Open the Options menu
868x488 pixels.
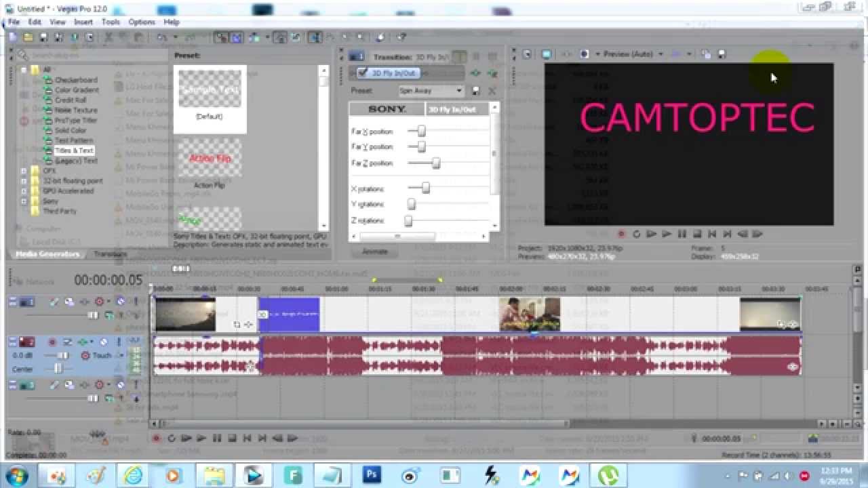click(142, 22)
